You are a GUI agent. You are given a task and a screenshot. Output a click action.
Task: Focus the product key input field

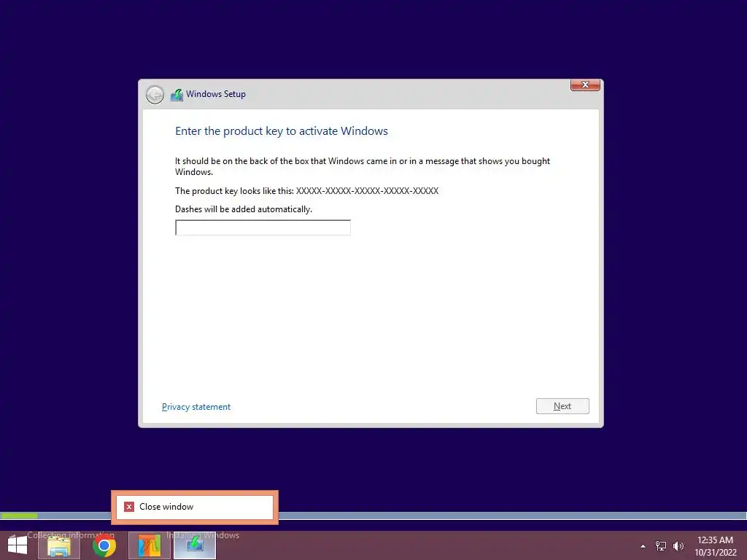[263, 227]
